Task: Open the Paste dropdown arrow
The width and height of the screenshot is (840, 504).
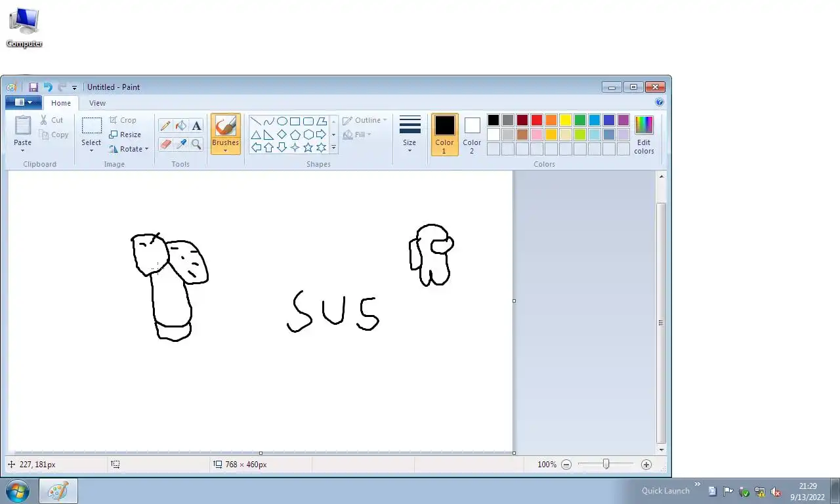Action: tap(22, 151)
